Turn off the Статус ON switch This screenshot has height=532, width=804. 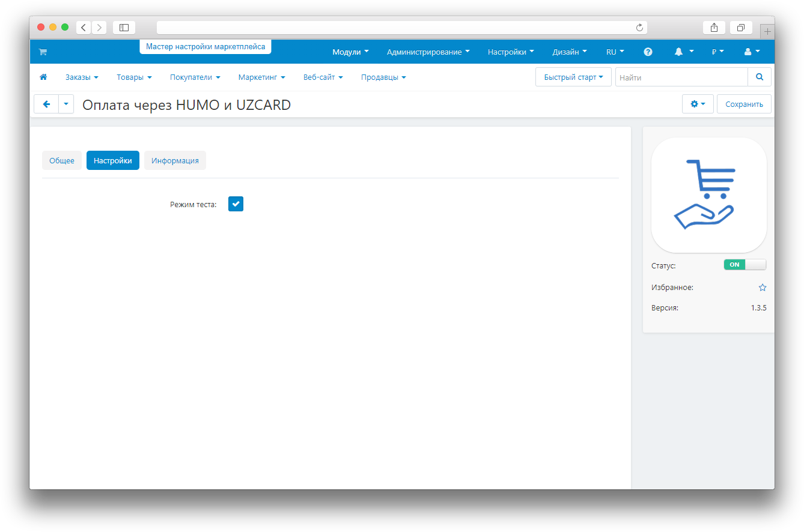pos(745,265)
